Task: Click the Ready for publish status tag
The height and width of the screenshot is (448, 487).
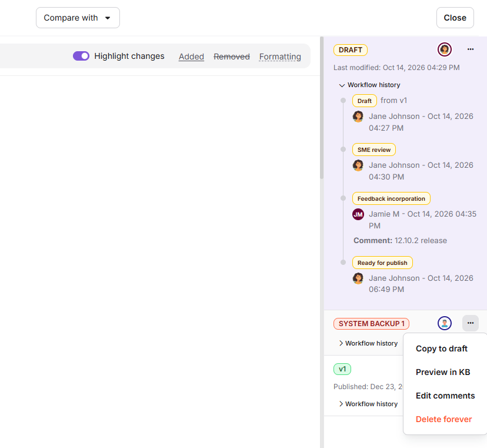Action: click(382, 263)
